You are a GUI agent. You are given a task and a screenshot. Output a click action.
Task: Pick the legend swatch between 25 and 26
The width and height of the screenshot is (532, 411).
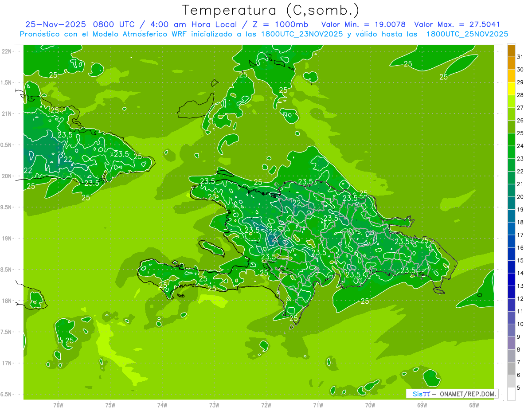(512, 127)
